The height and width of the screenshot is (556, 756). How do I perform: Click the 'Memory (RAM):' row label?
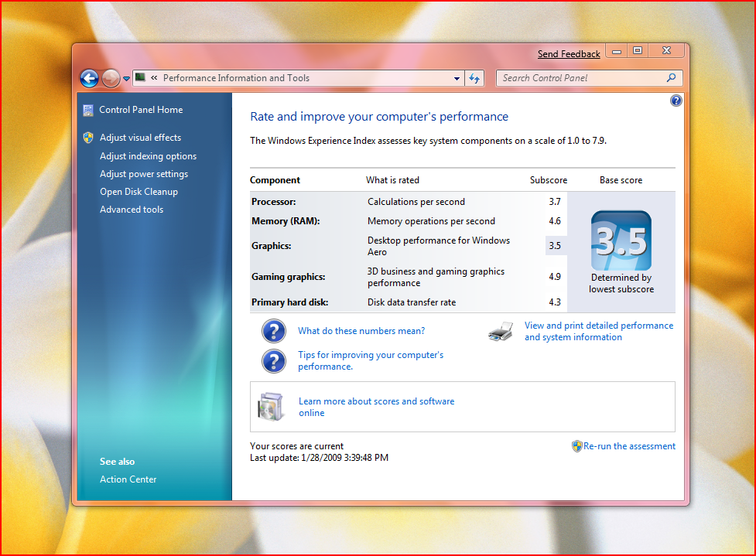point(286,221)
